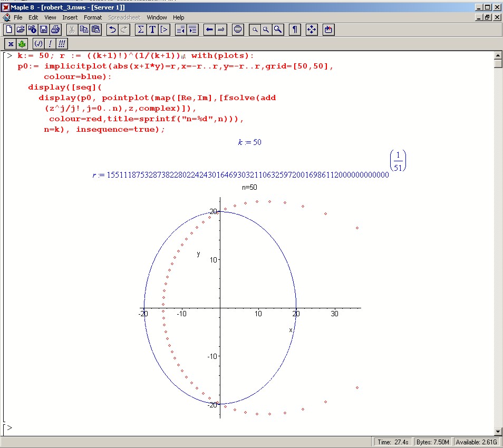Autocorrect the syntax with the checkmark icon
503x448 pixels.
click(38, 44)
